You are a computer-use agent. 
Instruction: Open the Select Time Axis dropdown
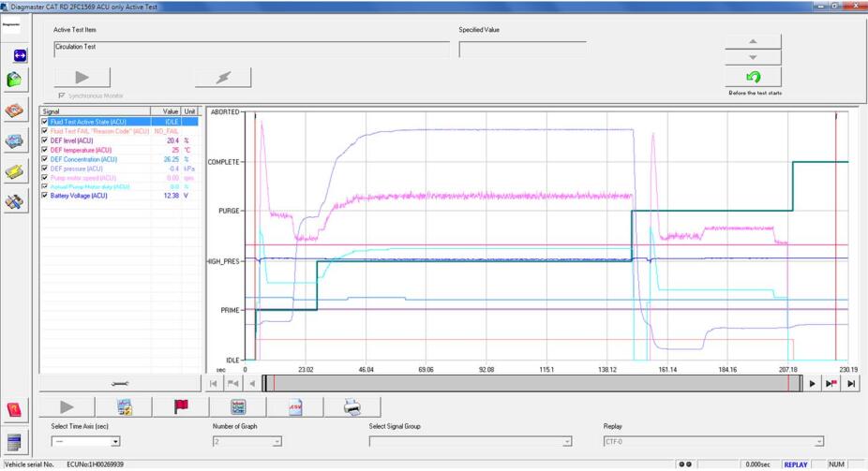tap(115, 442)
